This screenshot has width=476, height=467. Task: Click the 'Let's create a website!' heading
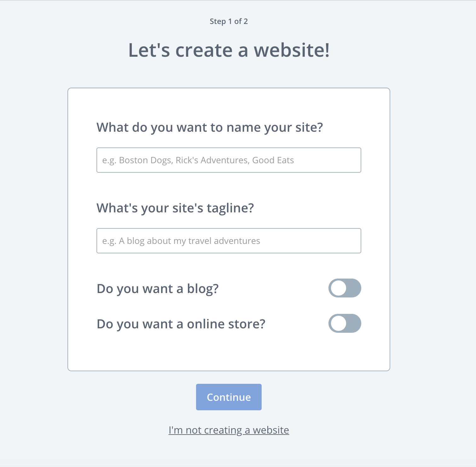229,50
